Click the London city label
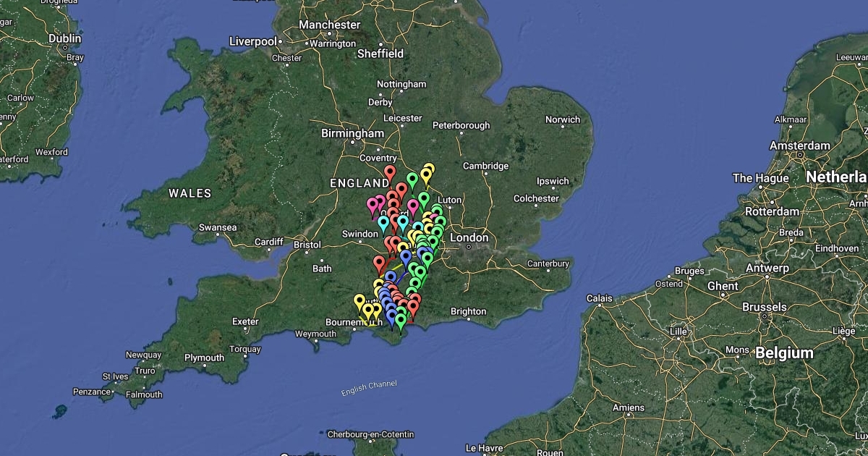The image size is (868, 456). click(469, 237)
